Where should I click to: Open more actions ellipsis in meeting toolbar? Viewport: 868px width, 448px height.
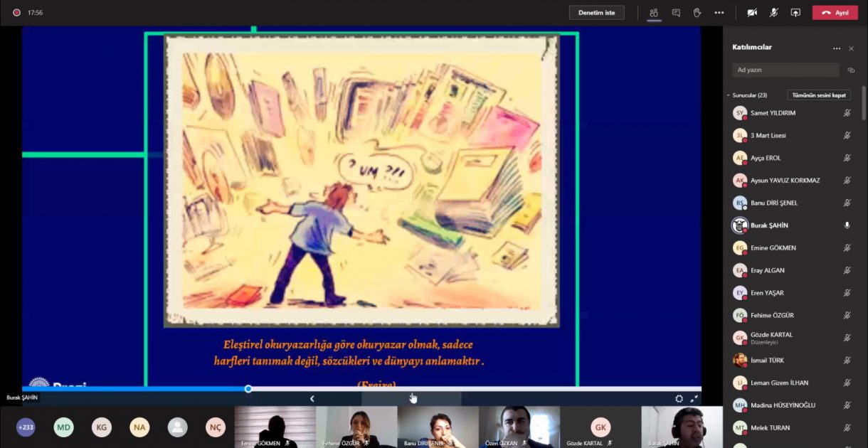(x=719, y=13)
